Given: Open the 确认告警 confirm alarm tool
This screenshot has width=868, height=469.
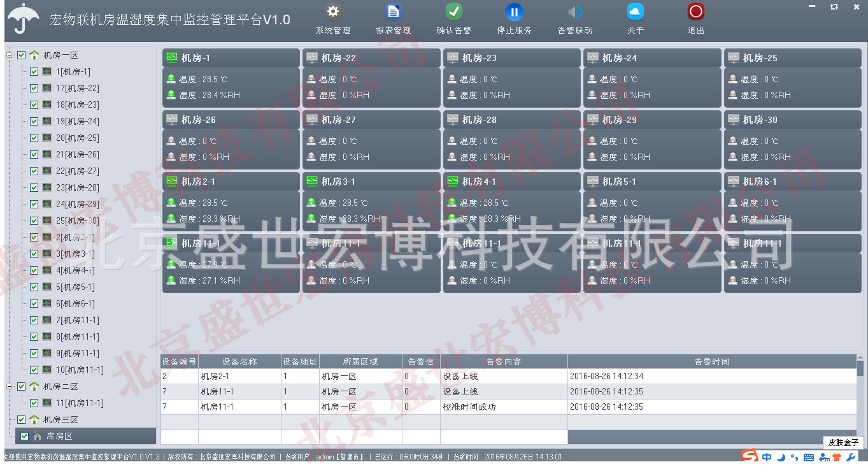Looking at the screenshot, I should click(453, 11).
